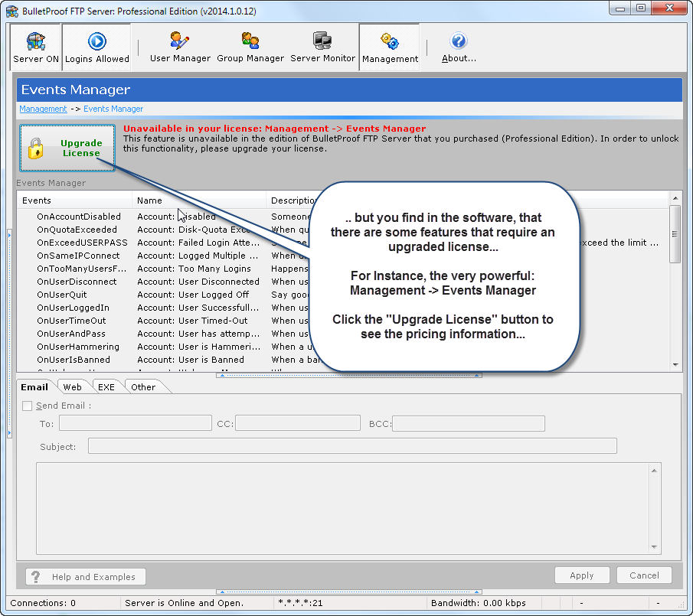693x616 pixels.
Task: Select the OnUserIsBanned event
Action: (74, 360)
